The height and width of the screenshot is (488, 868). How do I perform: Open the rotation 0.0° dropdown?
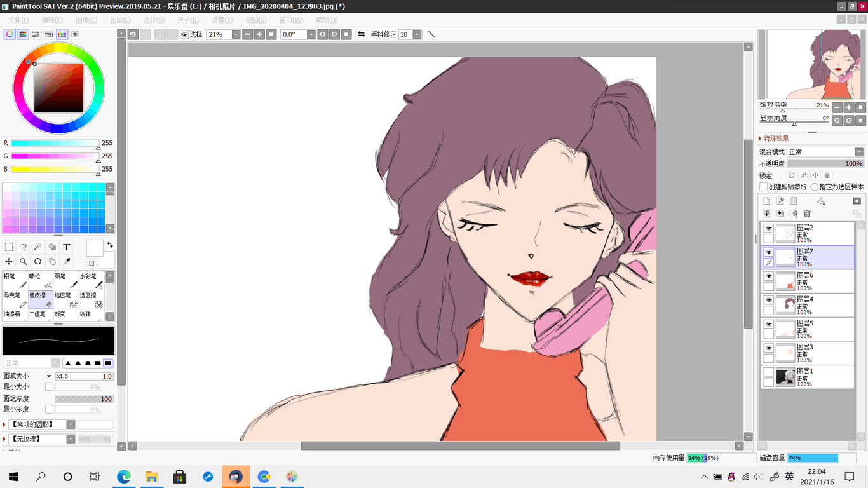click(x=311, y=34)
